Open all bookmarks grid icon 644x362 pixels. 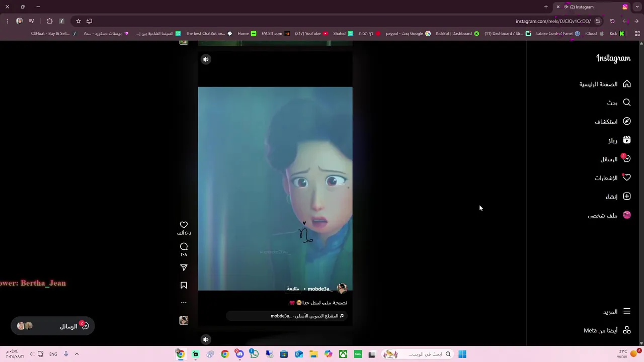637,34
